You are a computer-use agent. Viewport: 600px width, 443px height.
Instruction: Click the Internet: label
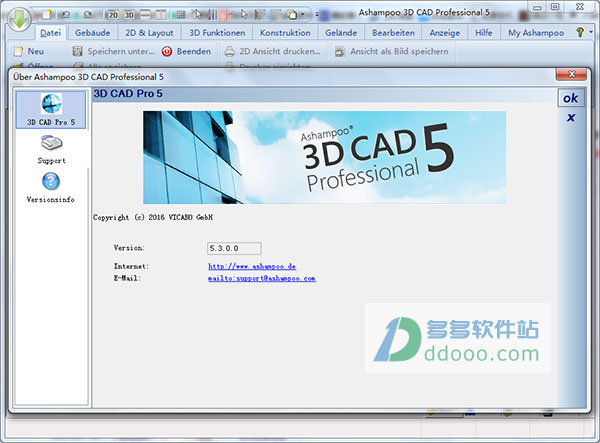[x=131, y=266]
